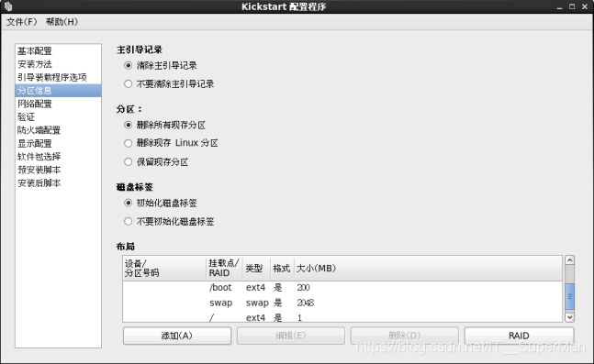Viewport: 594px width, 364px height.
Task: Select 基本配置 in the sidebar
Action: (x=59, y=50)
